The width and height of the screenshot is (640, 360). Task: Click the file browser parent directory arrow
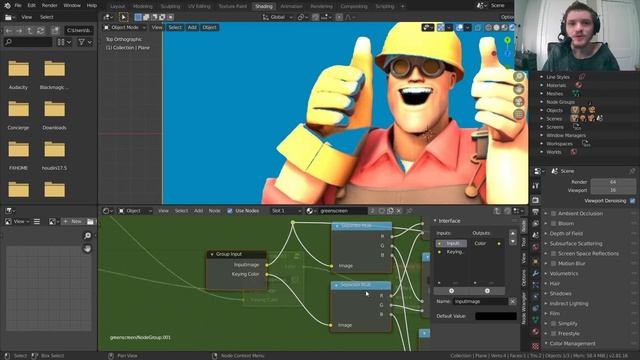30,31
